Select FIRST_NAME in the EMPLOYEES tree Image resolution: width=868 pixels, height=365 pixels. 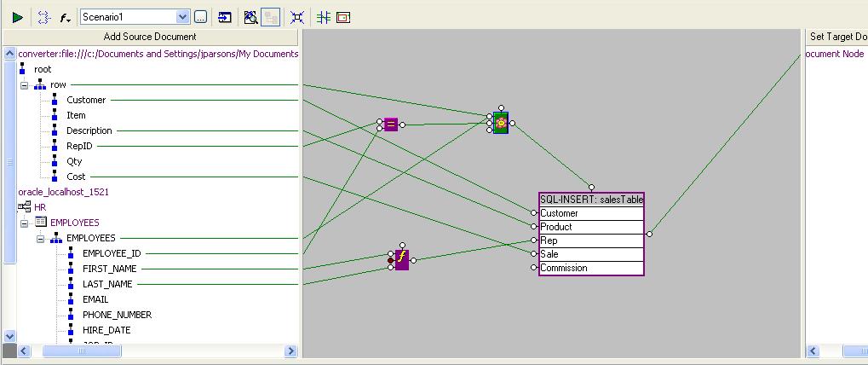pos(109,269)
